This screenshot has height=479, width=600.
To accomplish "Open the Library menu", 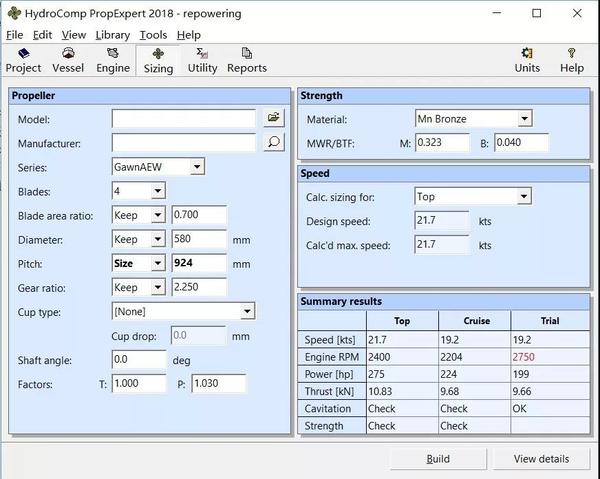I will pyautogui.click(x=113, y=35).
